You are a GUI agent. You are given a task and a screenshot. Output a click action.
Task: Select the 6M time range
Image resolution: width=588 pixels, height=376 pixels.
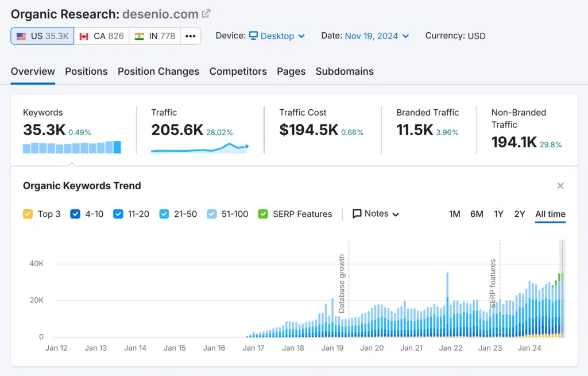pyautogui.click(x=477, y=214)
